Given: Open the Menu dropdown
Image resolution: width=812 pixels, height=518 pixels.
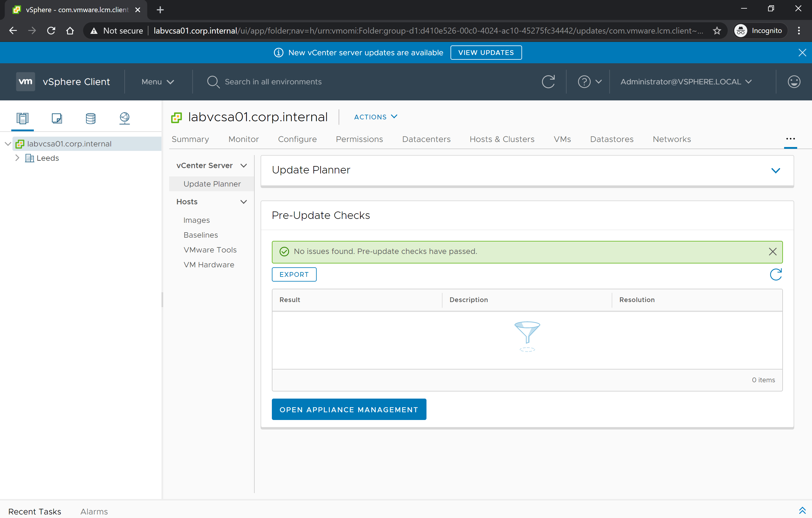Looking at the screenshot, I should pyautogui.click(x=158, y=82).
